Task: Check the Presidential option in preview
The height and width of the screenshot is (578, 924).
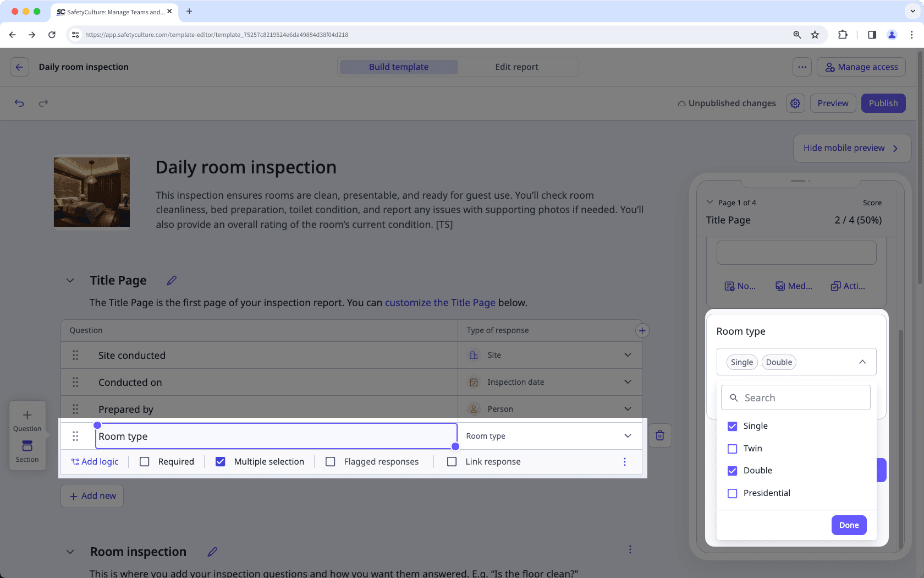Action: [733, 493]
